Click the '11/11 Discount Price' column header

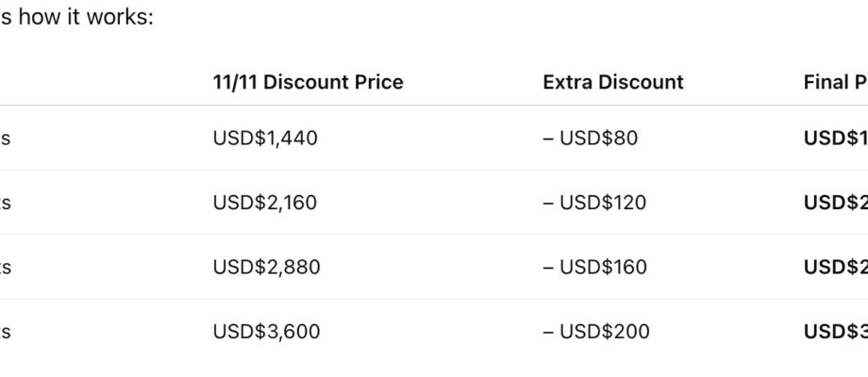[x=308, y=82]
